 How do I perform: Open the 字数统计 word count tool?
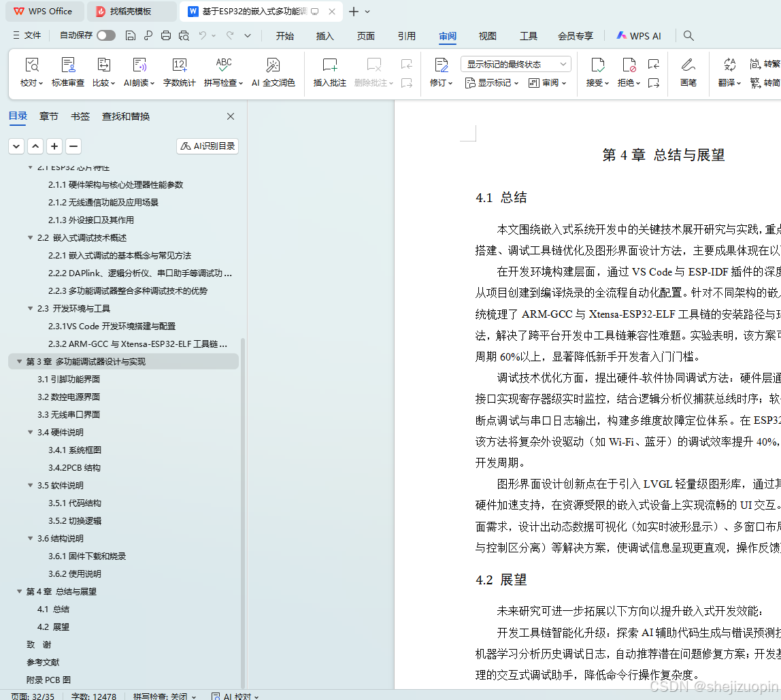coord(179,71)
